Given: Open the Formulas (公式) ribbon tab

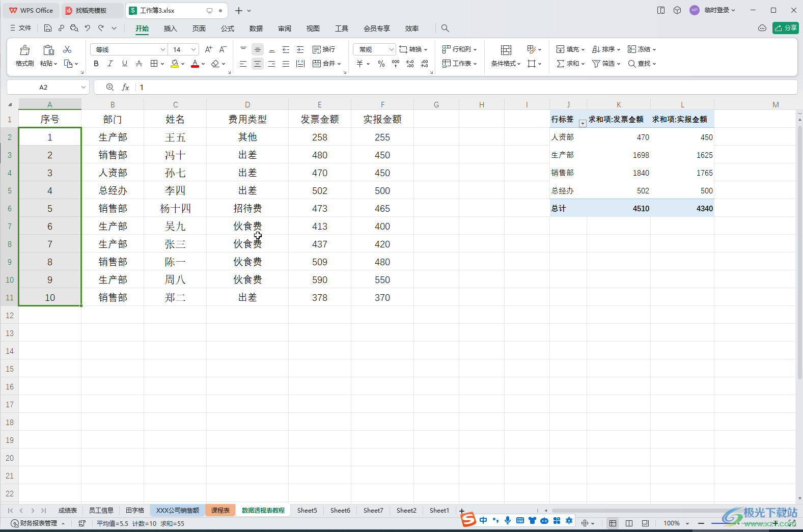Looking at the screenshot, I should [228, 29].
